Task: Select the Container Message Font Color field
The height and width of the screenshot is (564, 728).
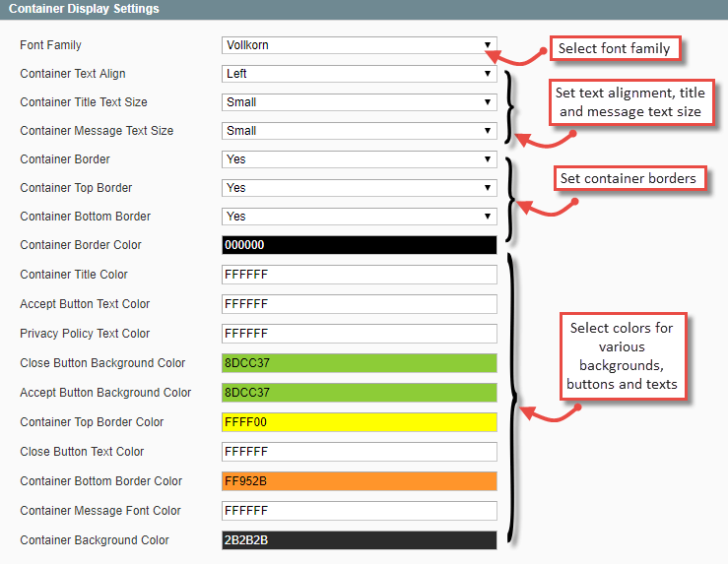Action: coord(360,511)
